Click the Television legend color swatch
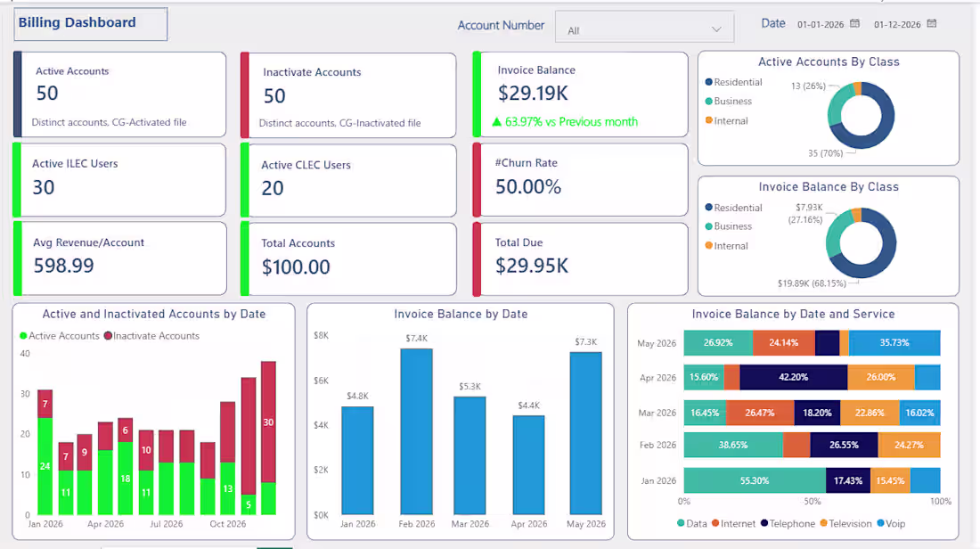This screenshot has width=980, height=549. (x=824, y=523)
